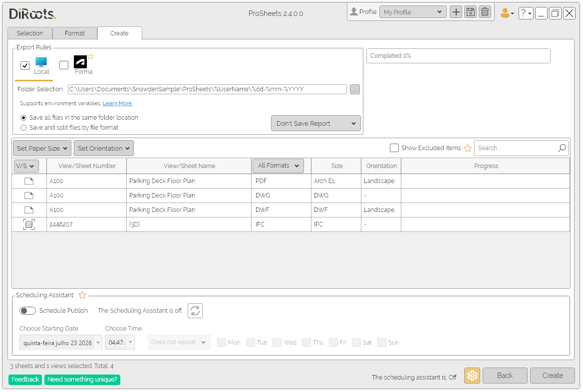Screen dimensions: 583x392
Task: Select Save all files in the same folder
Action: [x=23, y=118]
